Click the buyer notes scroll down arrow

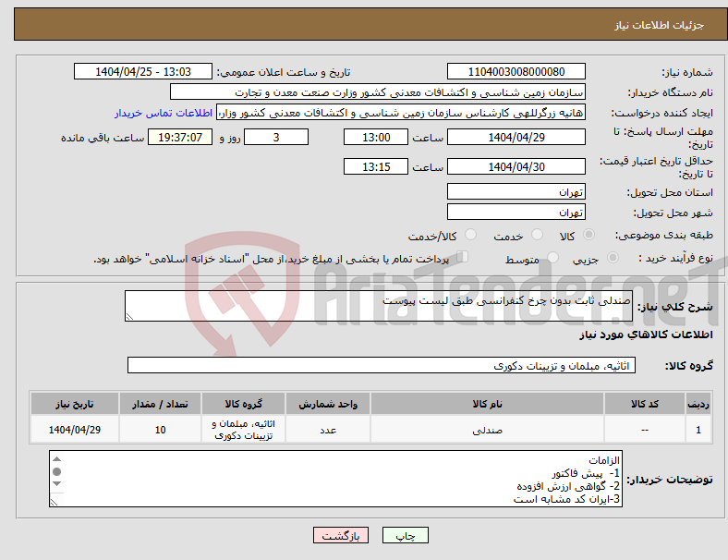click(56, 484)
